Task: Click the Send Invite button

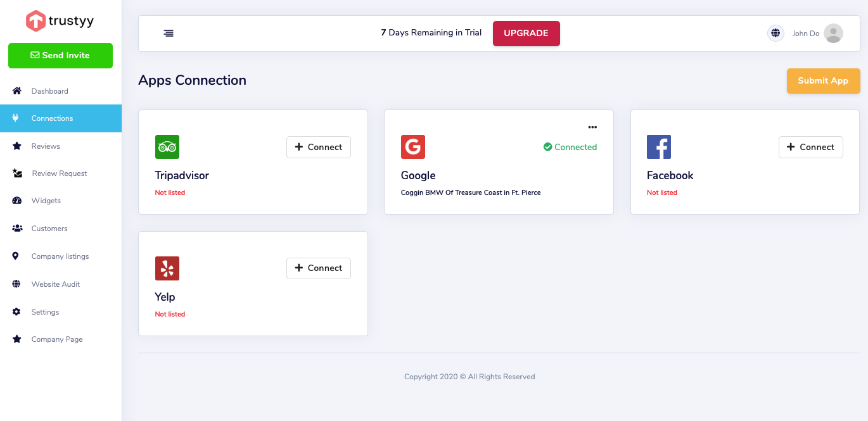Action: pyautogui.click(x=60, y=56)
